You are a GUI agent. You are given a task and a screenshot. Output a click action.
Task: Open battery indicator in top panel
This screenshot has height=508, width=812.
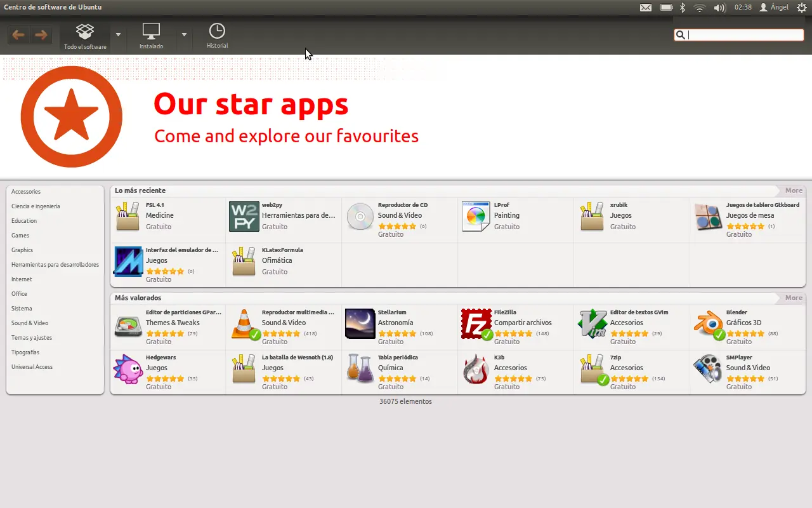(x=666, y=8)
